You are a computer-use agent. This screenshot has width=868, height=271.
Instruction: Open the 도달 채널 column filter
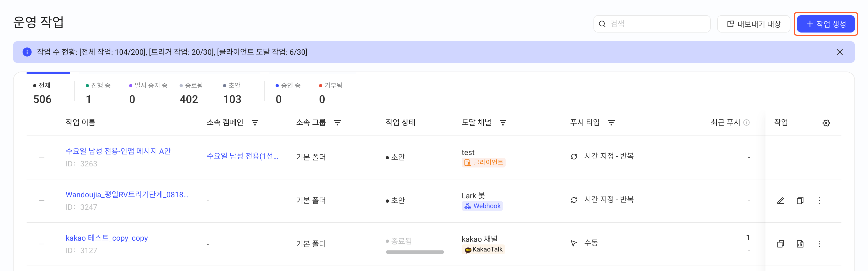pyautogui.click(x=503, y=123)
